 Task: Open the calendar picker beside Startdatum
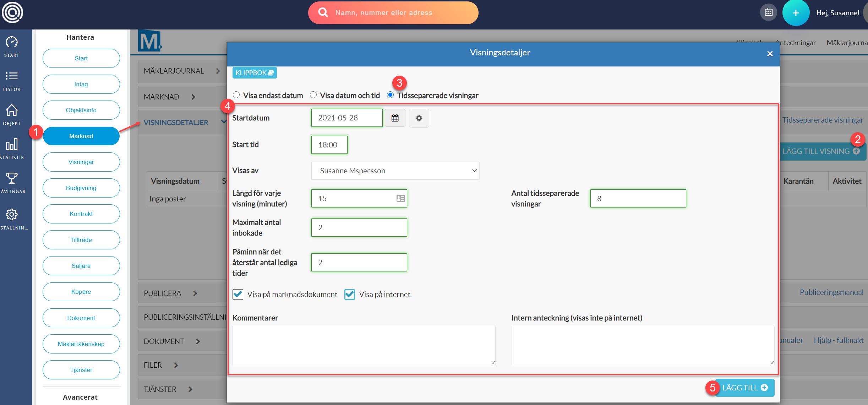[x=395, y=118]
